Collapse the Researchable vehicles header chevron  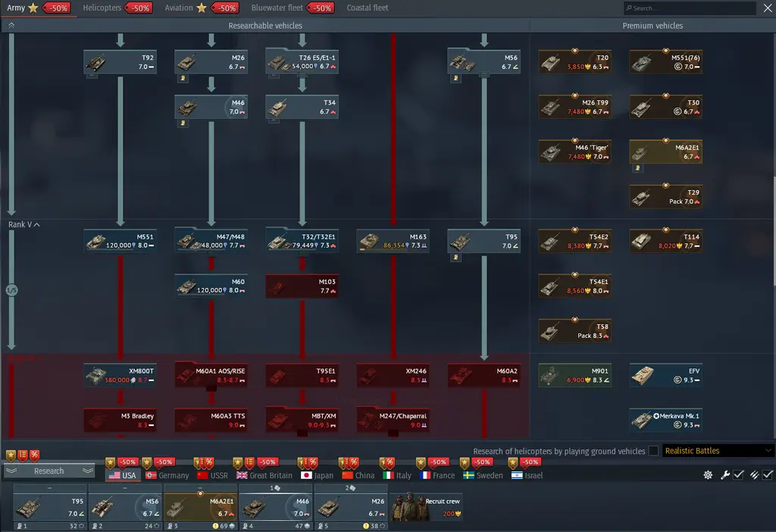(x=11, y=25)
